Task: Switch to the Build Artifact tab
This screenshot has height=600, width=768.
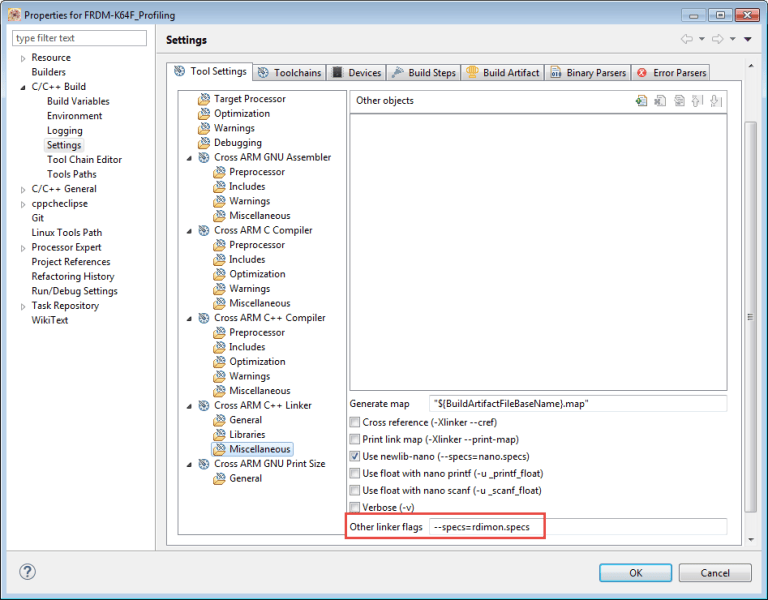Action: 503,72
